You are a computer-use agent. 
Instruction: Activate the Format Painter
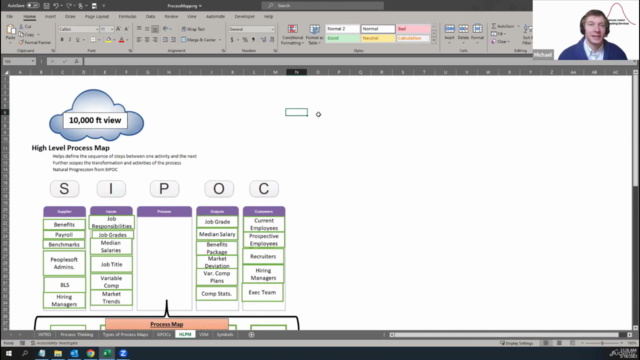[35, 42]
